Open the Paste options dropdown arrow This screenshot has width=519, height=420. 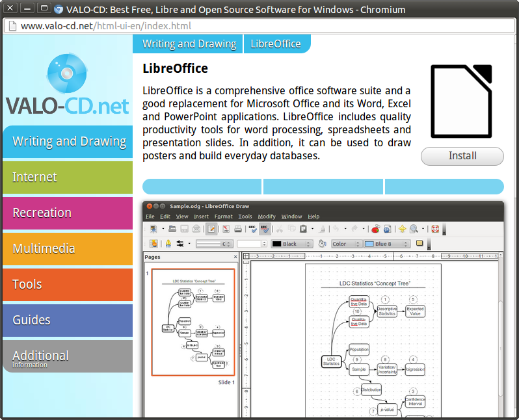coord(312,229)
